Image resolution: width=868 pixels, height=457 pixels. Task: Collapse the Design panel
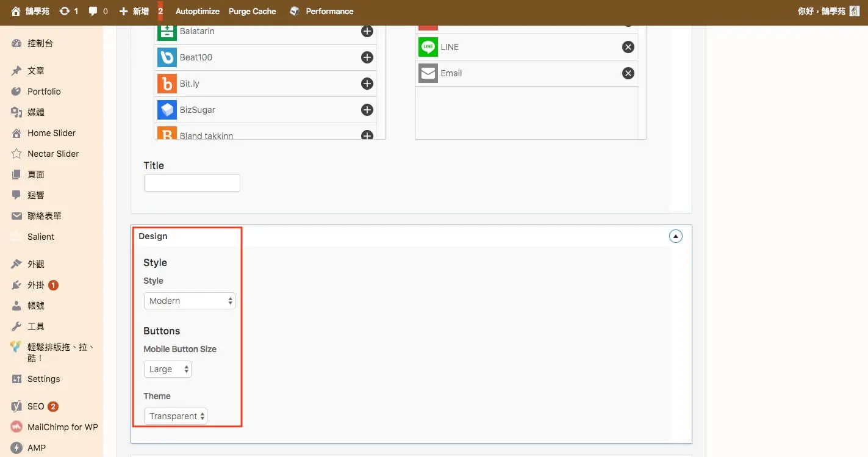(x=676, y=236)
